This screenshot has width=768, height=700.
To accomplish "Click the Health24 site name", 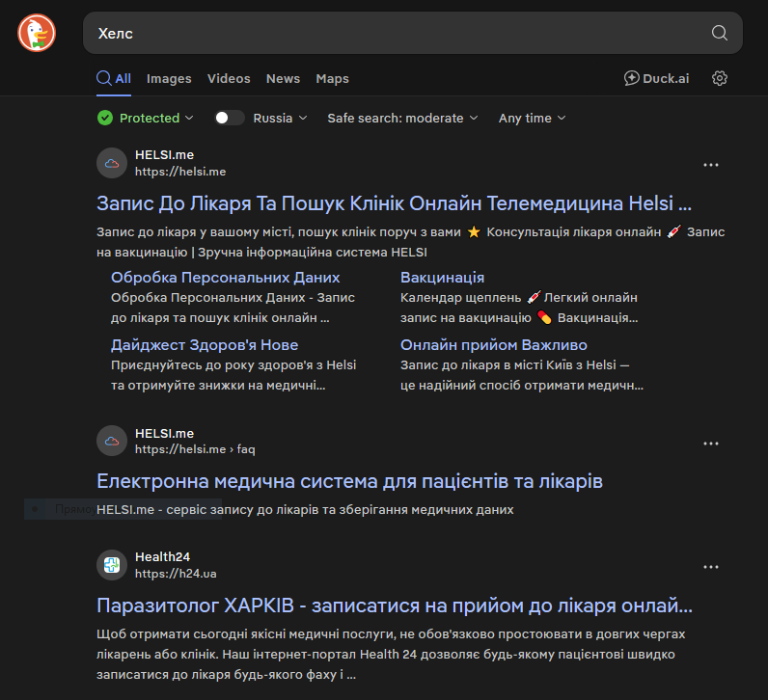I will (162, 557).
